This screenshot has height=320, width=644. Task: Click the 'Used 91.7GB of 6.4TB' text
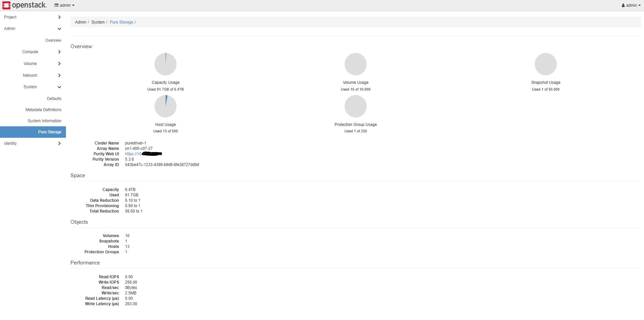click(x=166, y=89)
